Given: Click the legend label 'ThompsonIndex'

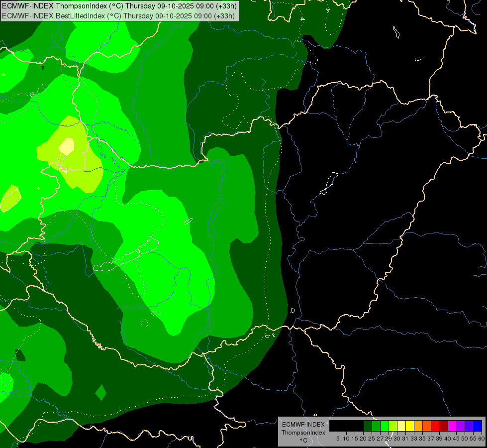Looking at the screenshot, I should point(303,433).
